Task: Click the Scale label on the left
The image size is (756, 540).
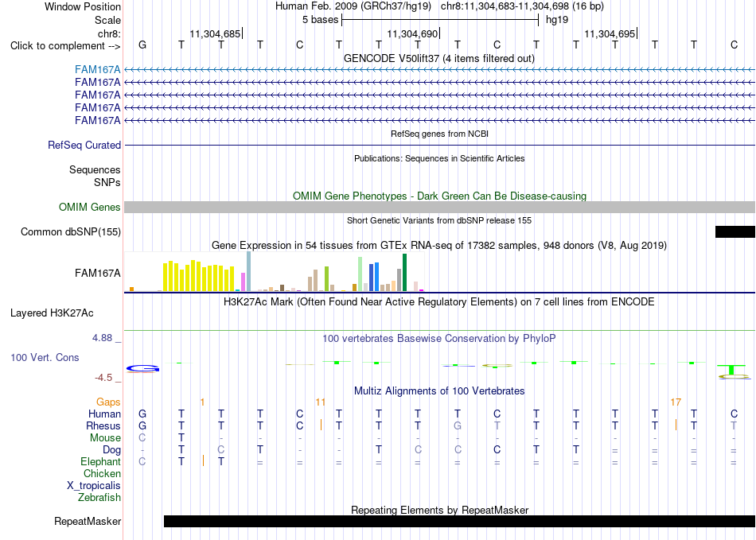Action: (x=107, y=20)
